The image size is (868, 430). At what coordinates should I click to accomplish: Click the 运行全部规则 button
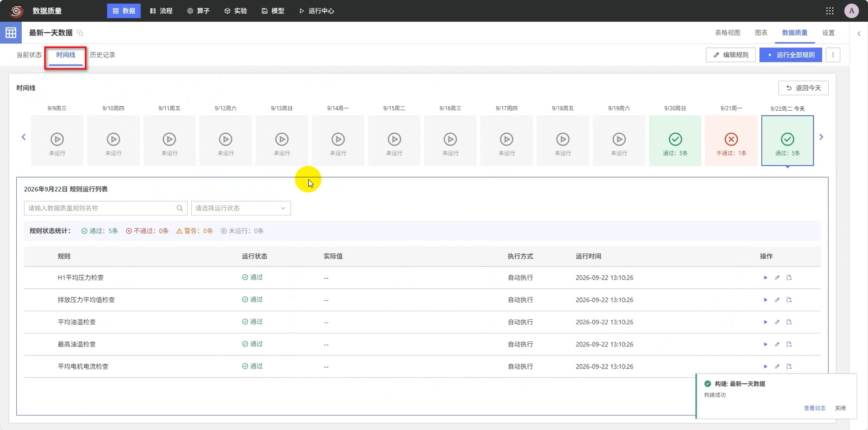pos(790,55)
